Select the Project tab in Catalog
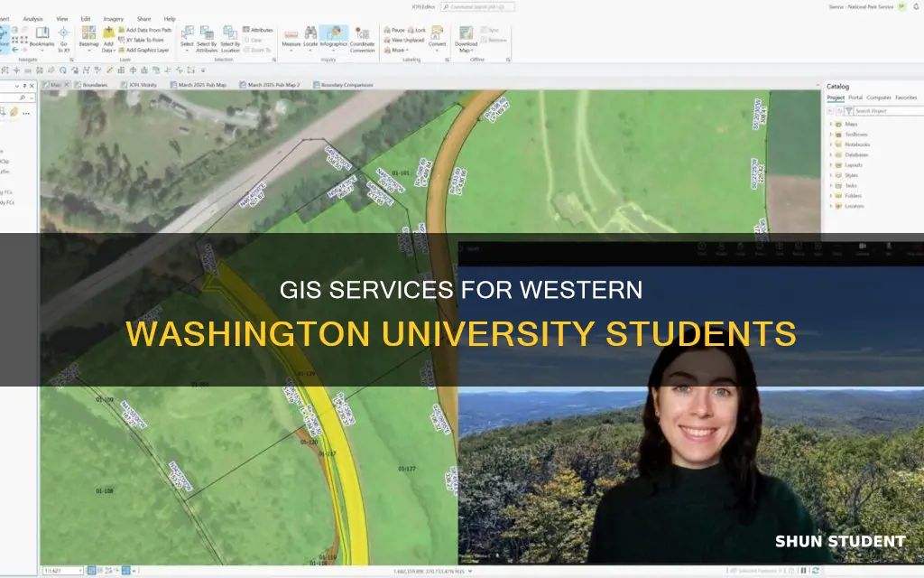 836,98
